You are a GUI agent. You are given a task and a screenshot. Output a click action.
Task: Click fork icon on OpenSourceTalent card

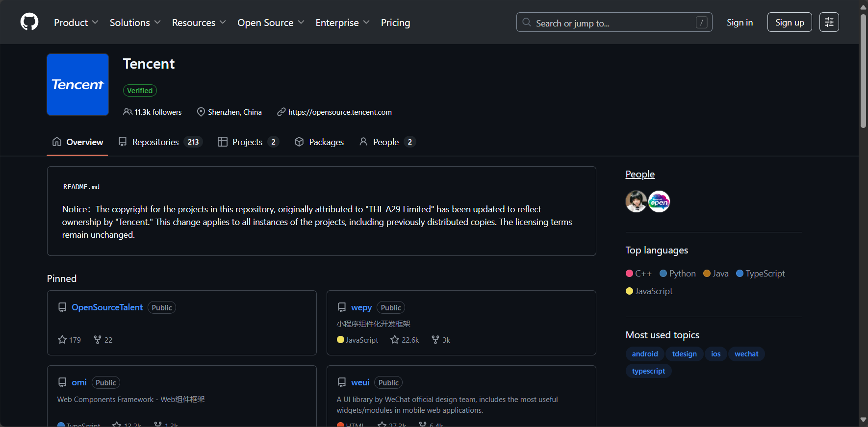pos(98,339)
